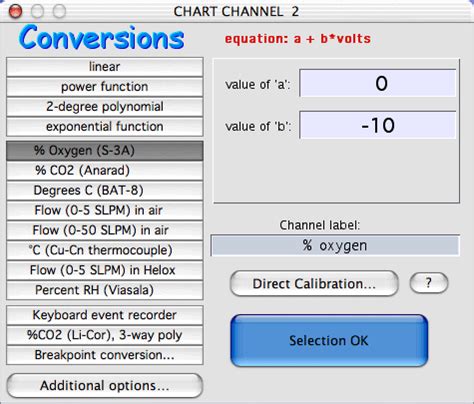Choose Flow (0-5 SLPM) in air

(104, 211)
